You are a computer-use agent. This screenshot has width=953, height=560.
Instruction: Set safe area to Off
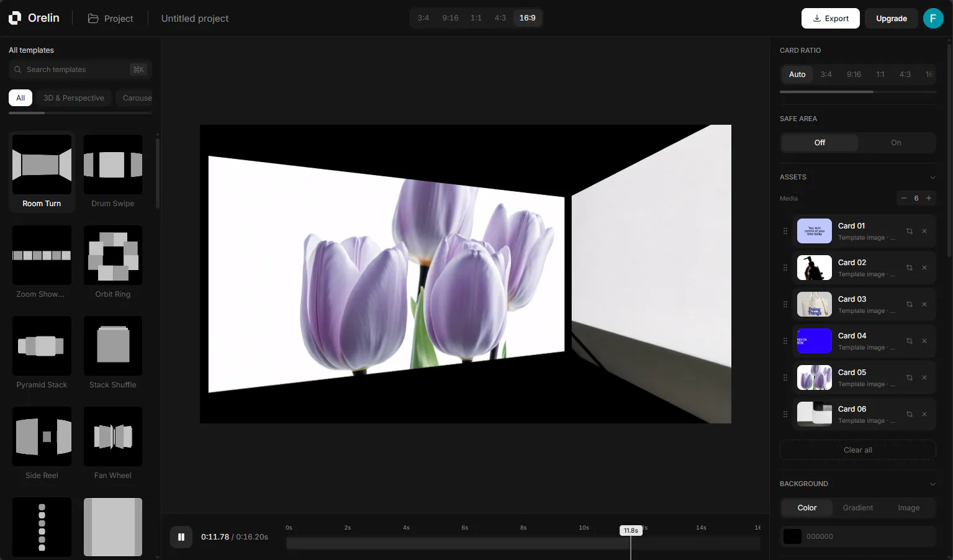tap(820, 143)
